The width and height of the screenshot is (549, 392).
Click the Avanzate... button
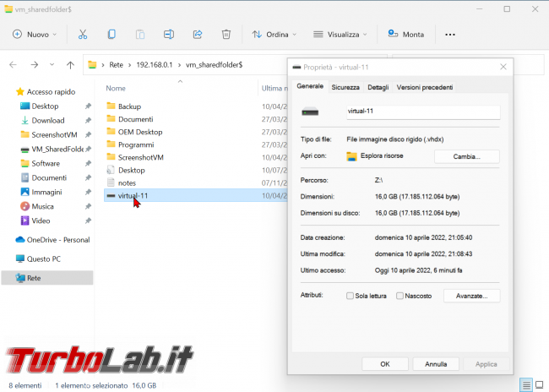pos(471,296)
